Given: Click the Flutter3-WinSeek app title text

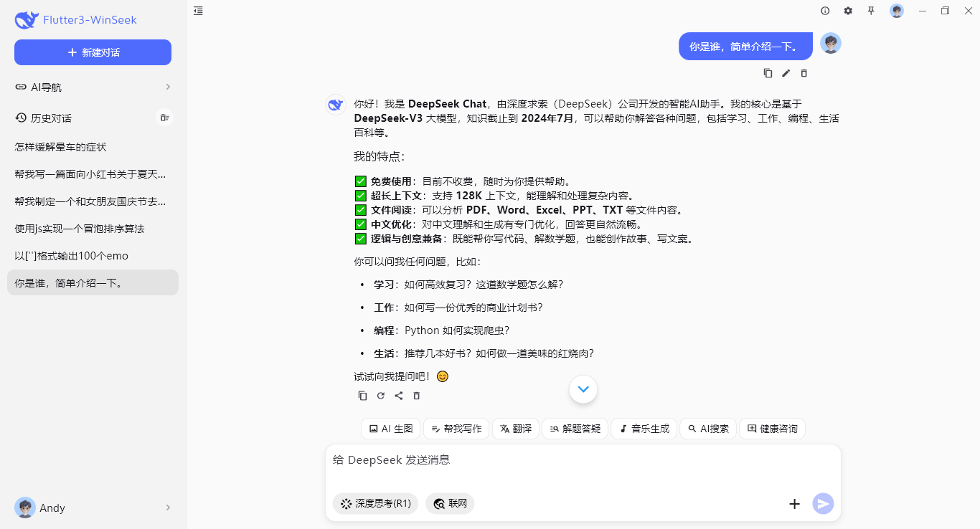Looking at the screenshot, I should (x=90, y=20).
